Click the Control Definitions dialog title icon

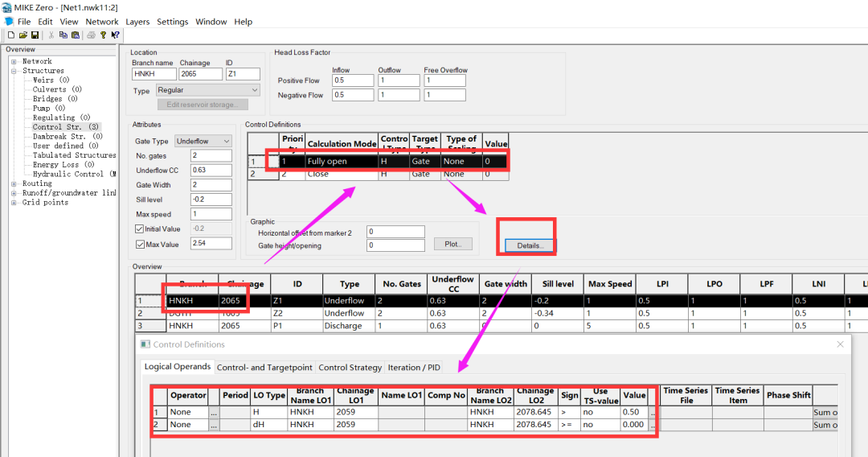coord(145,344)
